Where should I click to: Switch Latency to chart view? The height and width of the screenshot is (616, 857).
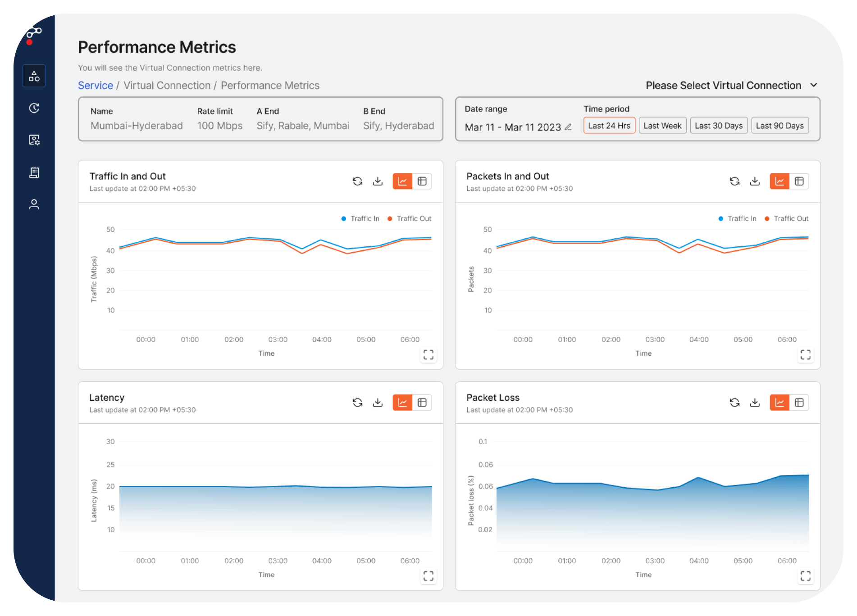click(402, 403)
